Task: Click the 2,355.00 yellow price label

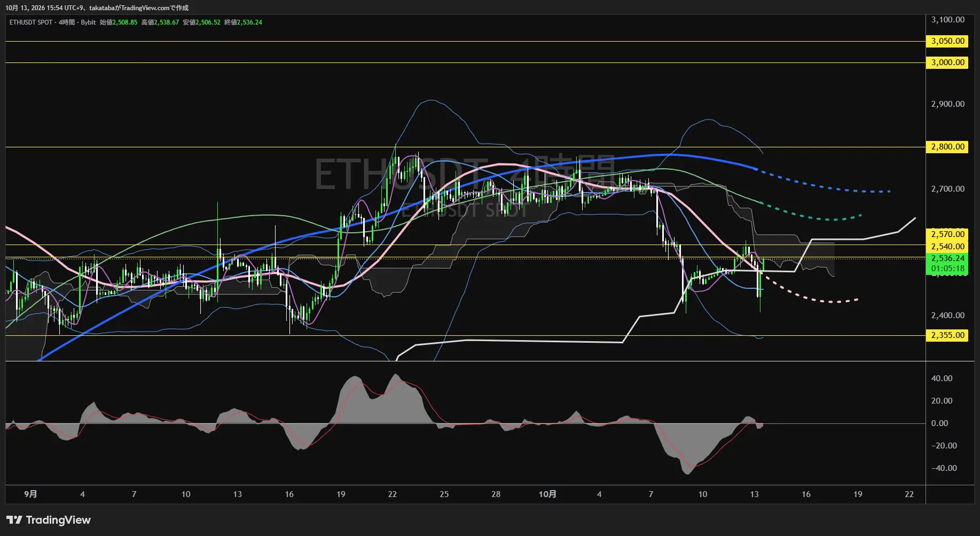Action: coord(947,335)
